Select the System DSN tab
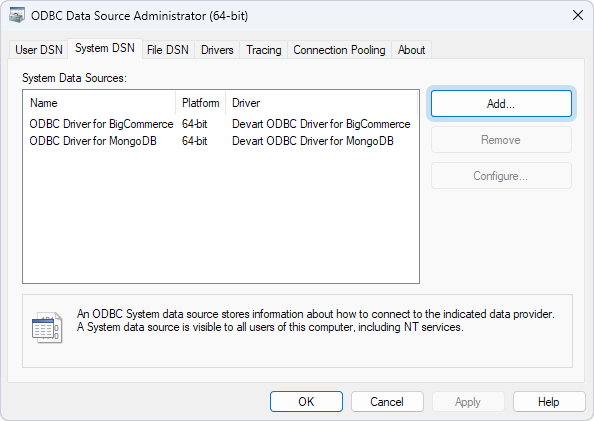The width and height of the screenshot is (594, 421). [x=105, y=48]
